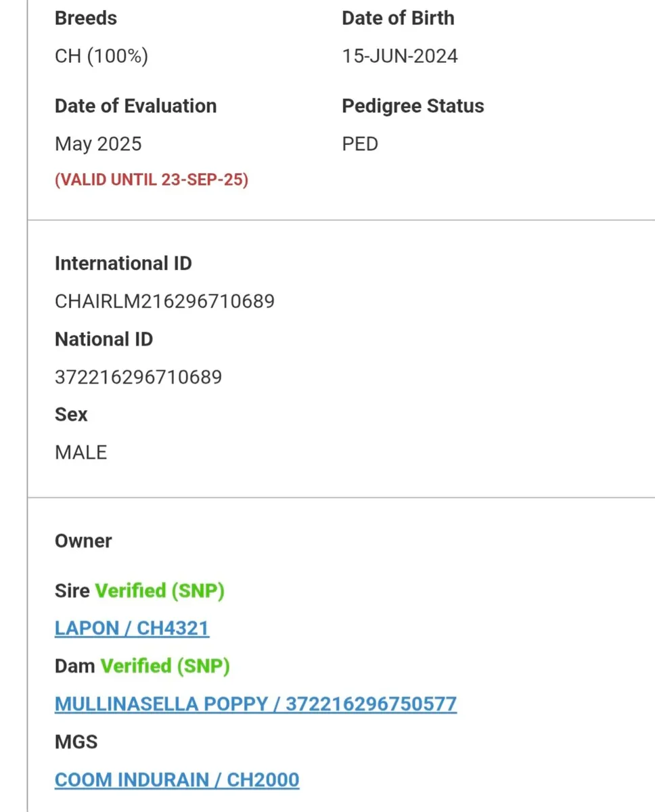Click the Date of Birth 15-JUN-2024
The width and height of the screenshot is (655, 812).
tap(400, 56)
